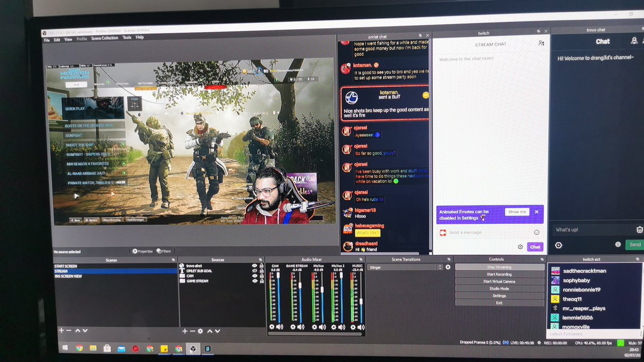Show the OMLET SUB GOAL source

254,270
